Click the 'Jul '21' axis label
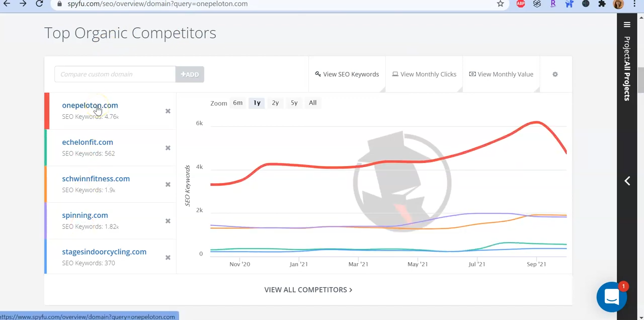 coord(477,264)
